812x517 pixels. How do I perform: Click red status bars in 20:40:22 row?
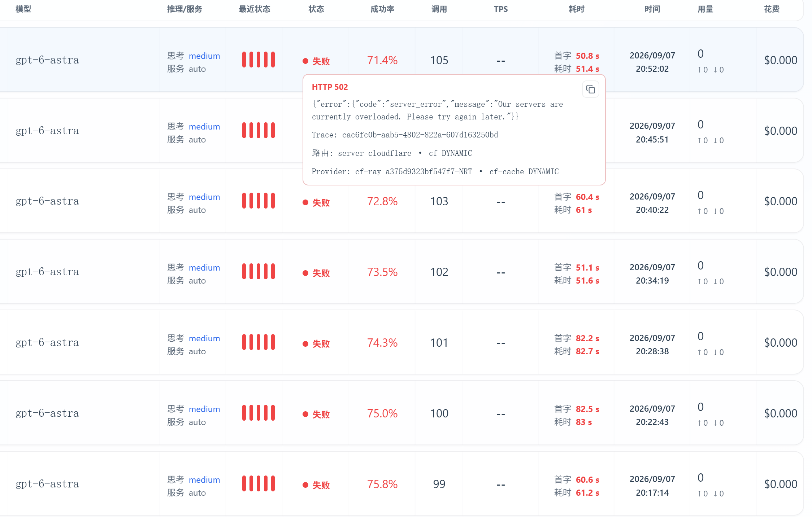[x=259, y=201]
